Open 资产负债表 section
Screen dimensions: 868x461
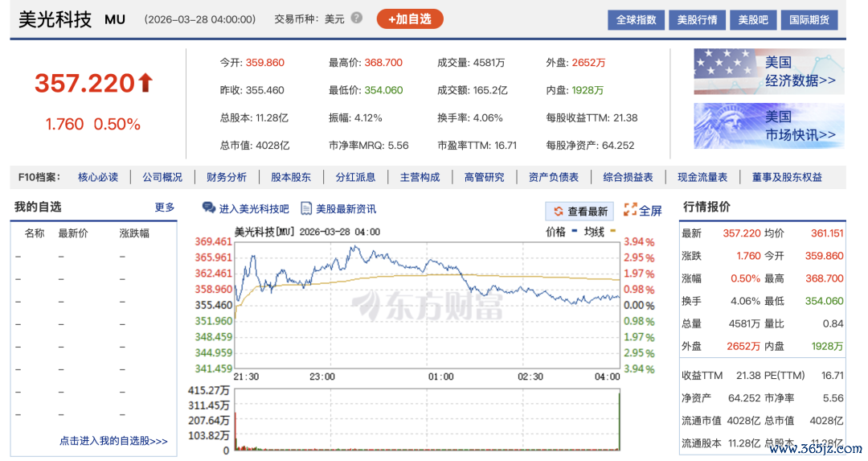(554, 177)
